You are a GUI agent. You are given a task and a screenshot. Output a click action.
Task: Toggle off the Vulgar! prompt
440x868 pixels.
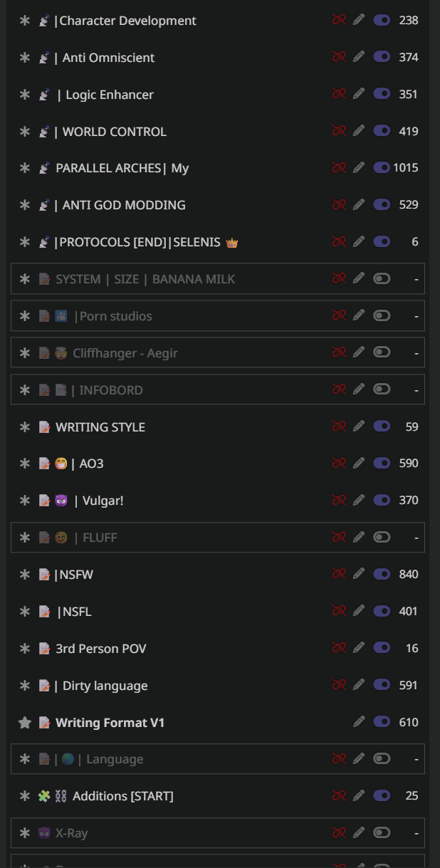tap(382, 500)
